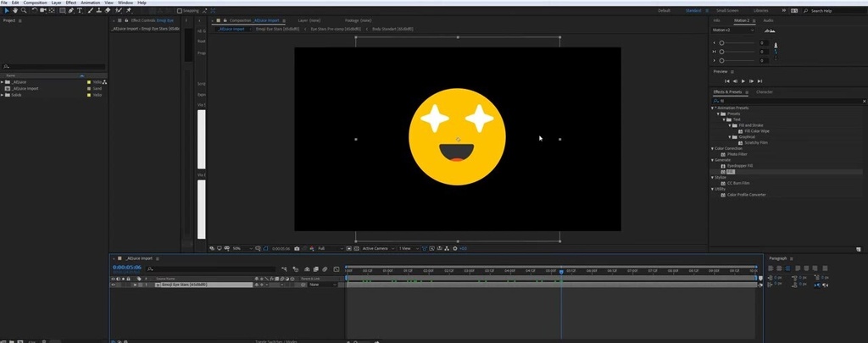Click the Show Channel color icon in viewer
This screenshot has height=343, width=868.
(x=312, y=248)
